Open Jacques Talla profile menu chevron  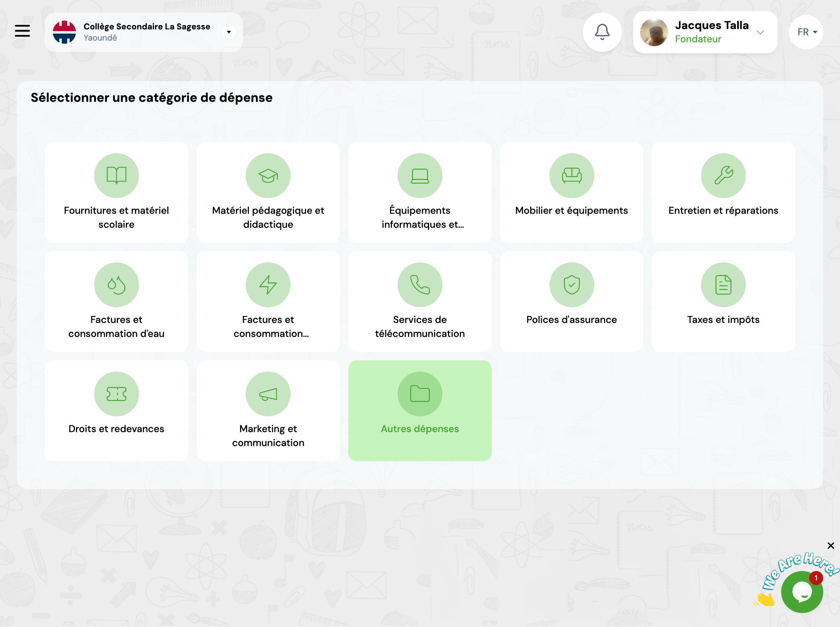[x=760, y=32]
